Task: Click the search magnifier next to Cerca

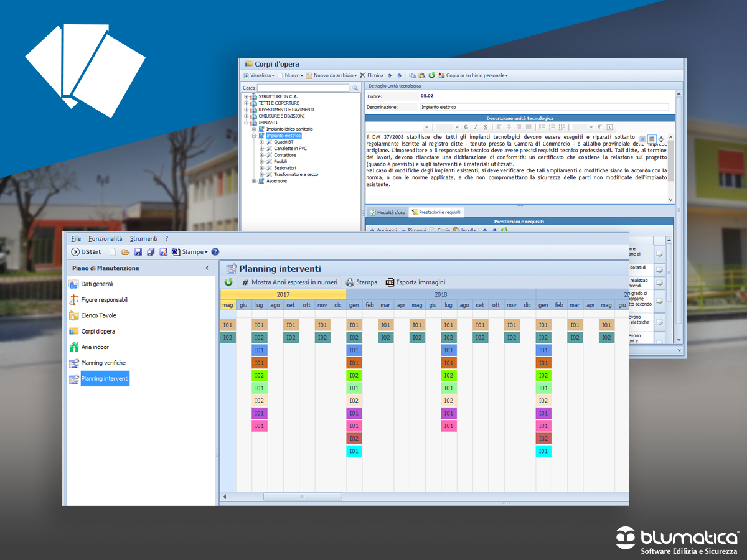Action: 355,88
